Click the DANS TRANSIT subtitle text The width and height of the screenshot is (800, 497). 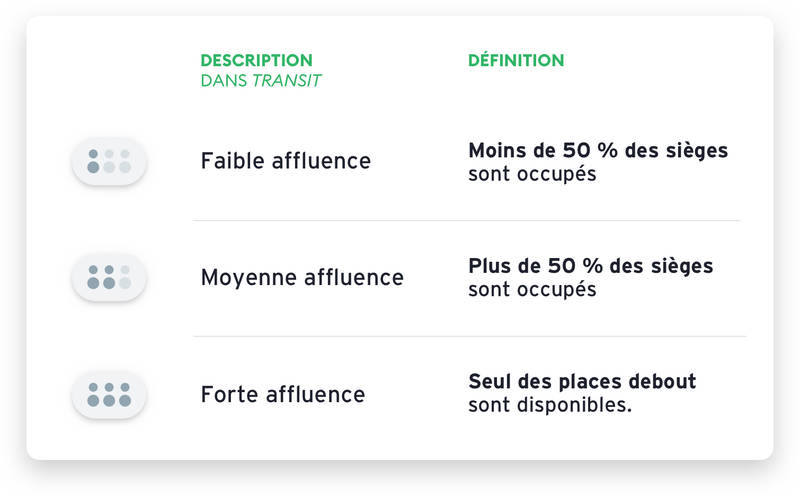261,81
